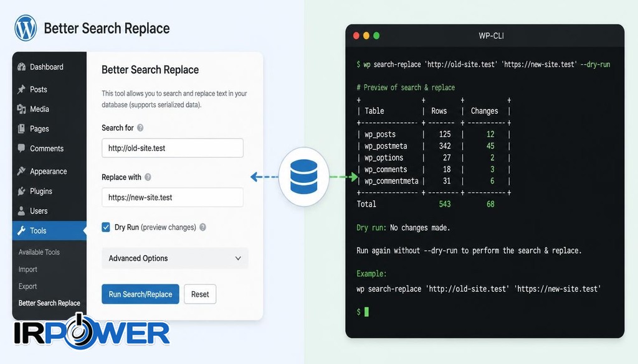Open the Export submenu item
The width and height of the screenshot is (638, 364).
27,286
